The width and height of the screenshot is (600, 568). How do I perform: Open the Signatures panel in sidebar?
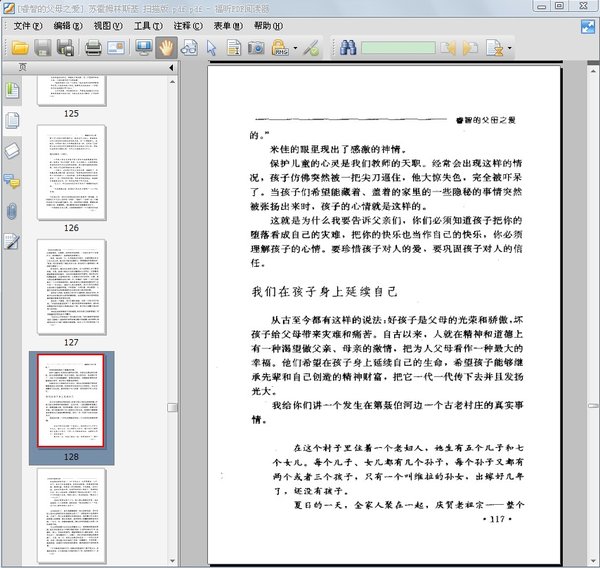pos(12,241)
